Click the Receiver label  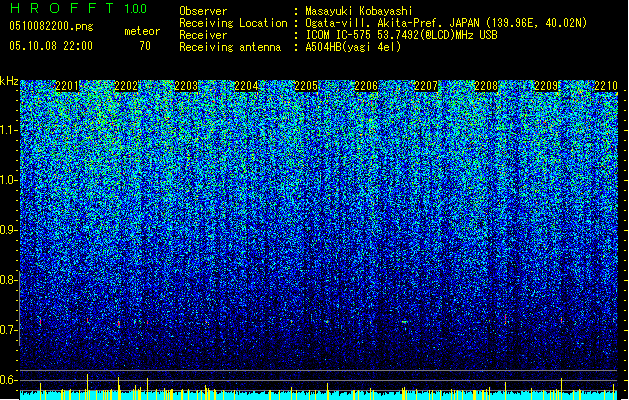coord(203,35)
